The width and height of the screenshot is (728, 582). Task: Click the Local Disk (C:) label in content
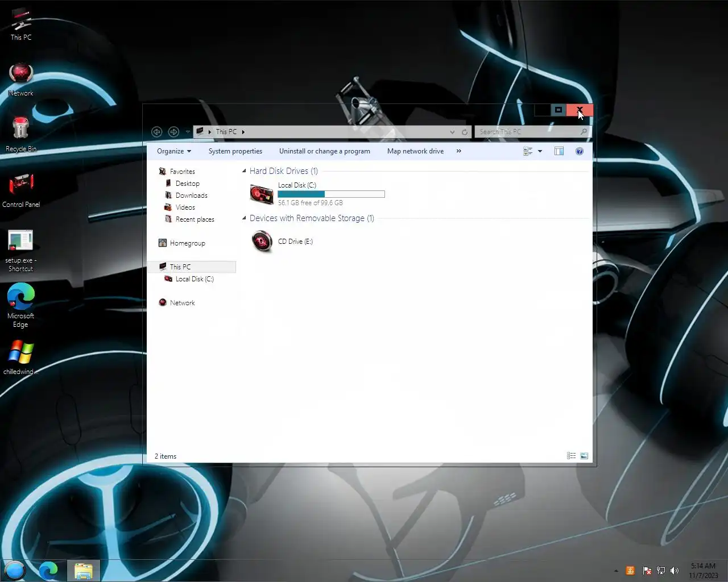(297, 185)
